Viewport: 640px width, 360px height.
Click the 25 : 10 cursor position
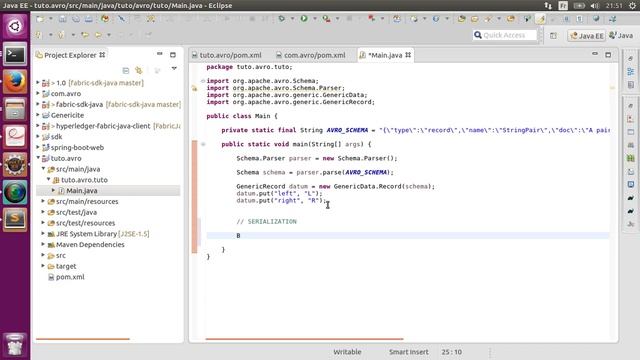(x=451, y=352)
